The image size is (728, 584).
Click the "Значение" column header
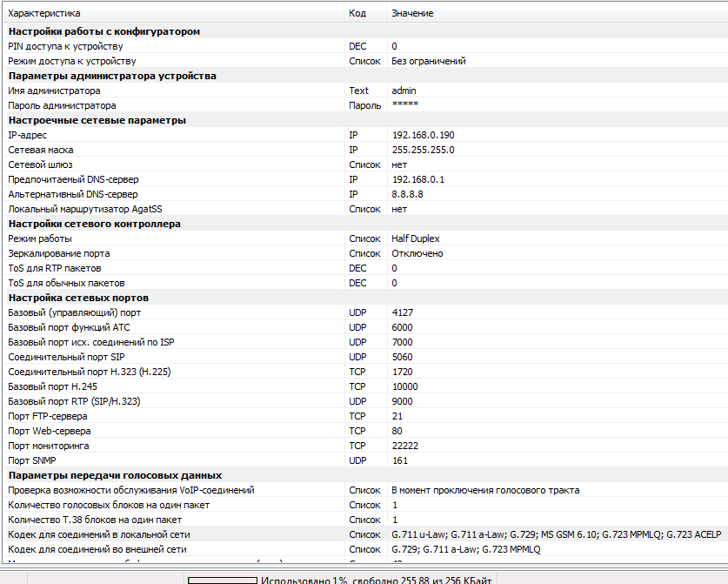(412, 13)
